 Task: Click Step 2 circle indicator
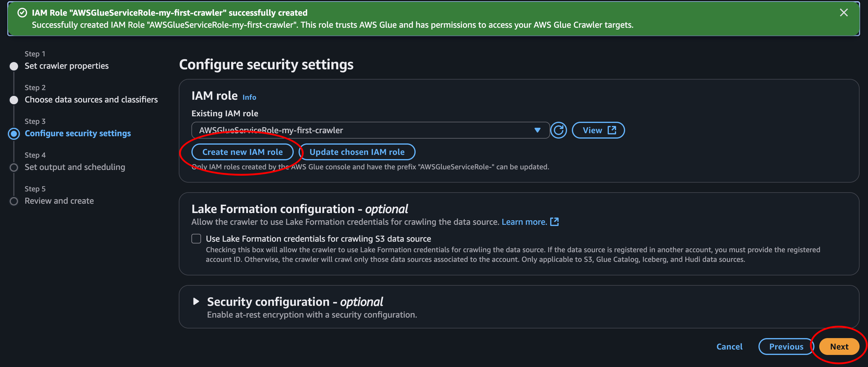14,100
